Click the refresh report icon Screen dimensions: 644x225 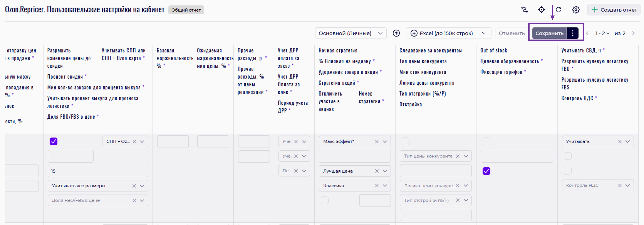pos(559,10)
